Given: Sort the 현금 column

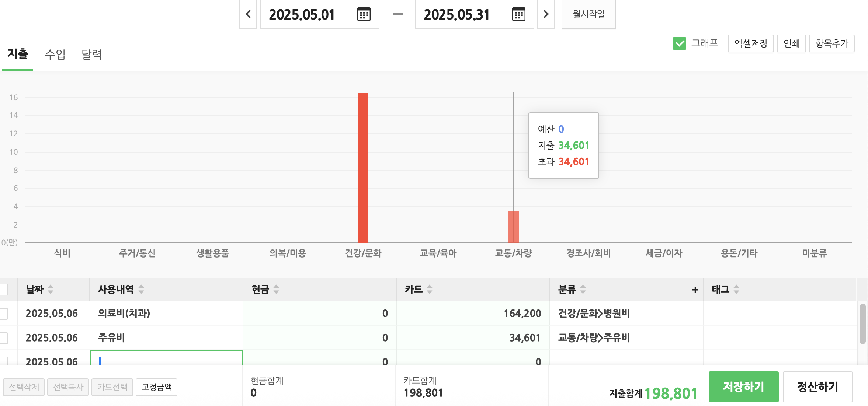Looking at the screenshot, I should point(276,290).
